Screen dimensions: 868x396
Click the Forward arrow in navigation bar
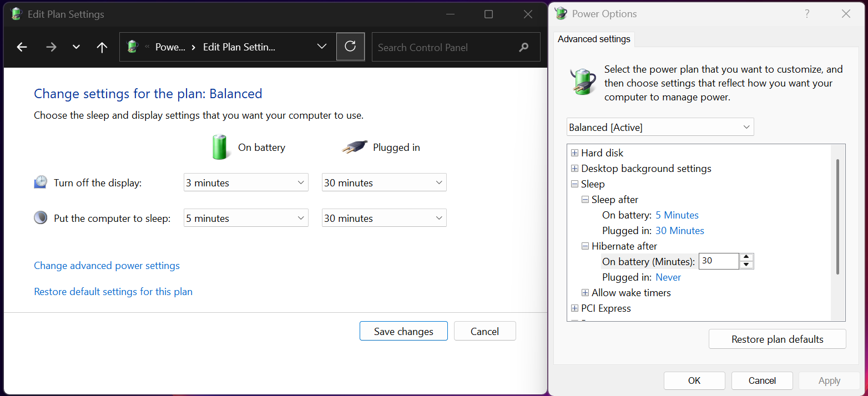pos(51,47)
